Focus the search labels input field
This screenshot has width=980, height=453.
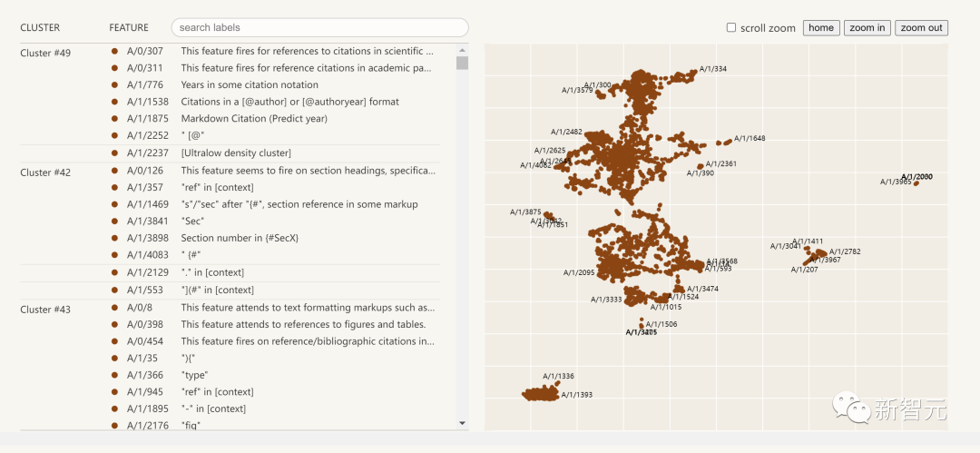tap(319, 28)
